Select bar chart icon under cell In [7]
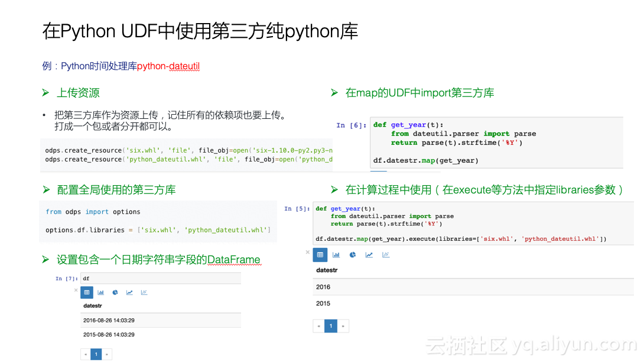Image resolution: width=644 pixels, height=362 pixels. (100, 292)
